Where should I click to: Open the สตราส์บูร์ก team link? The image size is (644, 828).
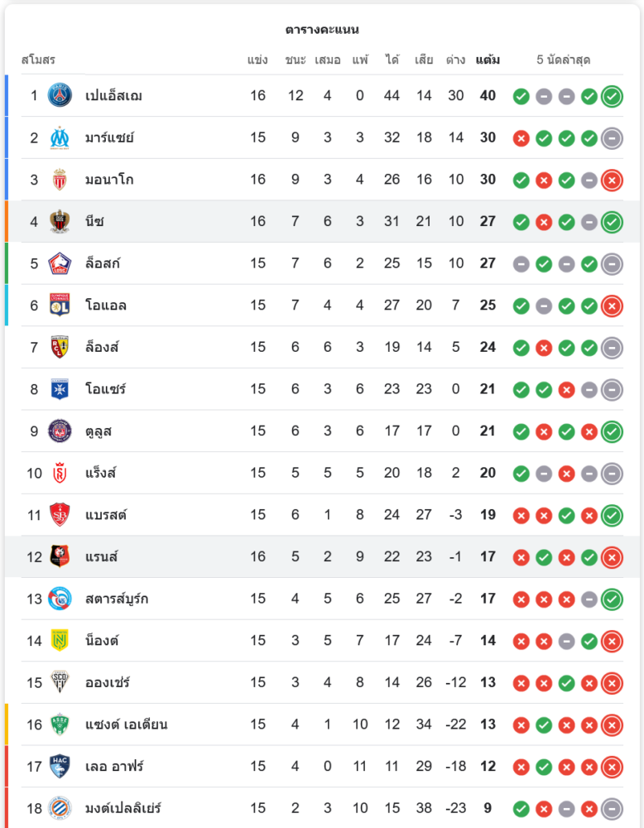coord(117,599)
